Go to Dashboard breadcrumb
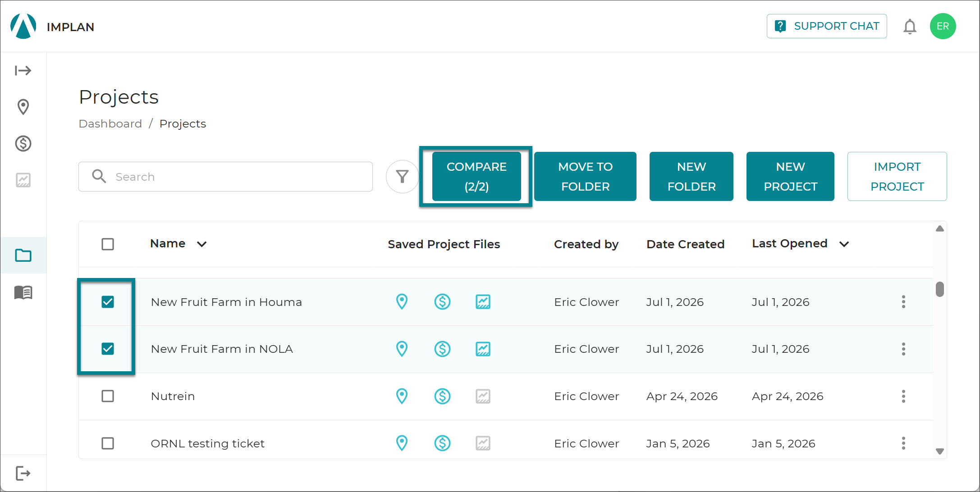Viewport: 980px width, 492px height. pos(110,123)
